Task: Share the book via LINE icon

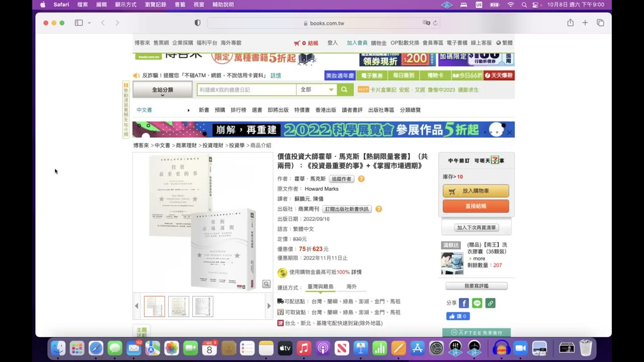Action: (x=477, y=303)
